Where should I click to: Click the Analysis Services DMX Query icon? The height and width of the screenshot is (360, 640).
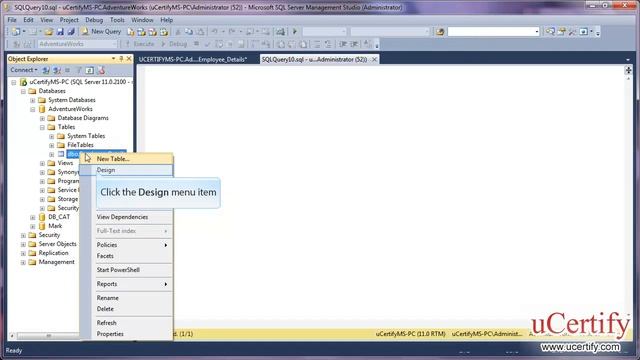coord(152,31)
